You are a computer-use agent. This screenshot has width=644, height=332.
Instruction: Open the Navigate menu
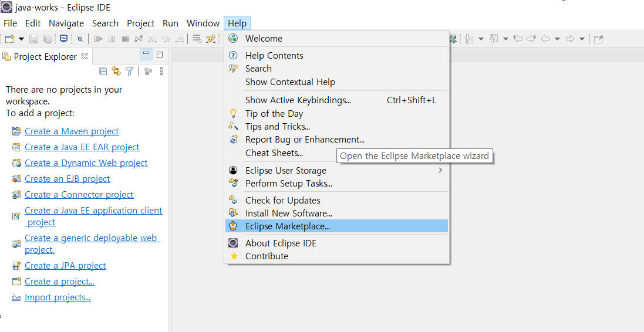pos(66,23)
